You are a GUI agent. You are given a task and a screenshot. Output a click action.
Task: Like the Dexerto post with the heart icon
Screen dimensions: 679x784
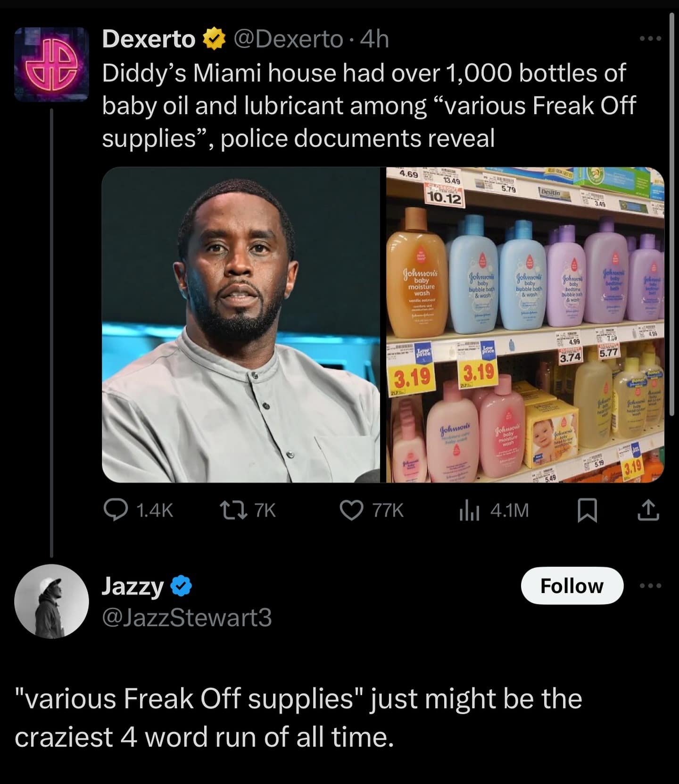[352, 510]
